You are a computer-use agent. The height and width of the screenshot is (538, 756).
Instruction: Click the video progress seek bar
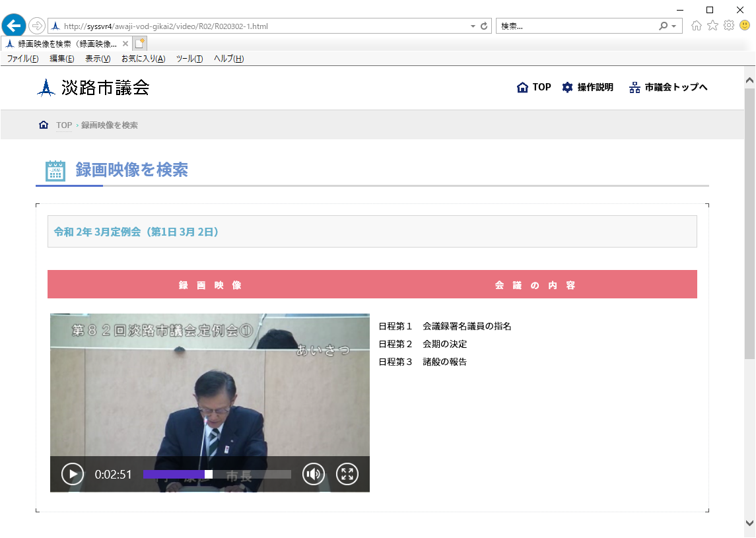pyautogui.click(x=217, y=475)
